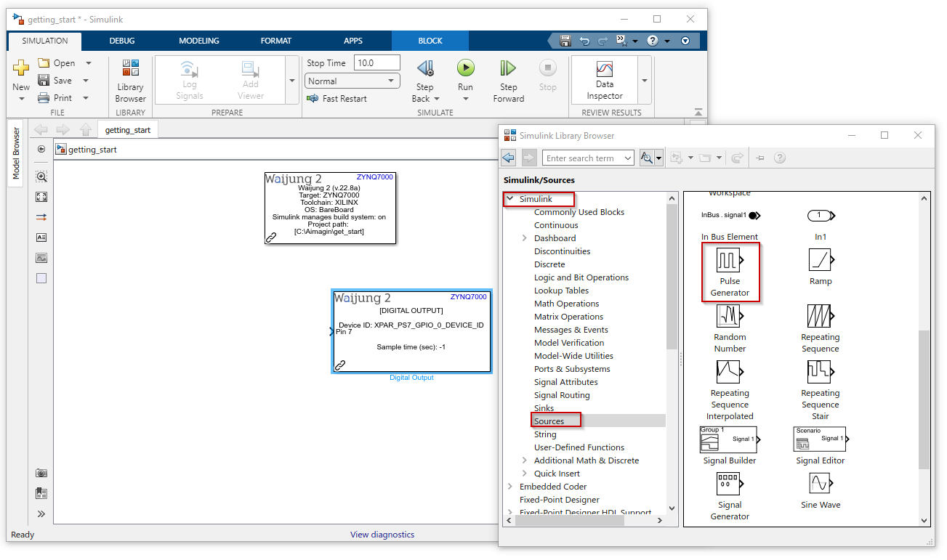Select the Digital Output block on canvas
Viewport: 947px width, 560px height.
point(411,331)
